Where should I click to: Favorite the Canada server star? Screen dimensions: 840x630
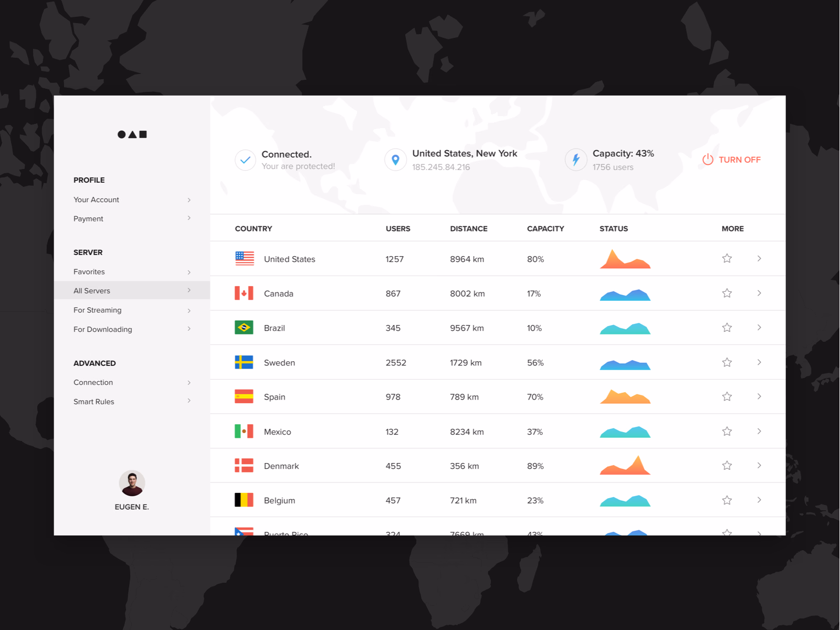[x=727, y=293]
